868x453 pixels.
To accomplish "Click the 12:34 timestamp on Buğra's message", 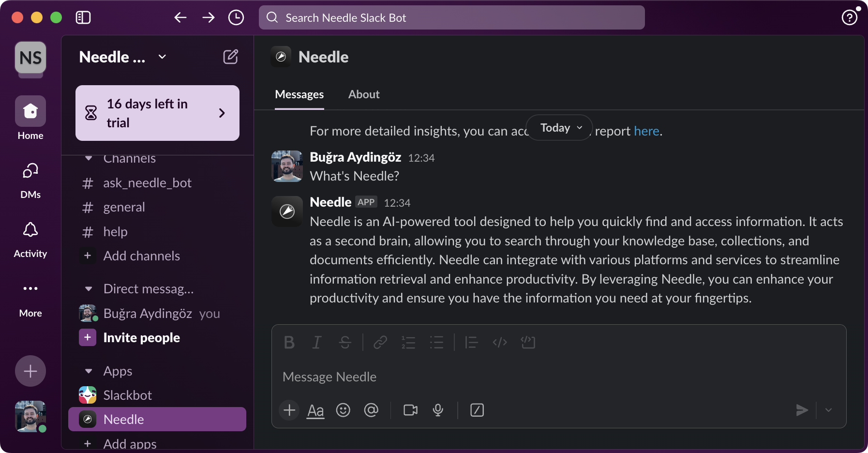I will click(x=421, y=158).
